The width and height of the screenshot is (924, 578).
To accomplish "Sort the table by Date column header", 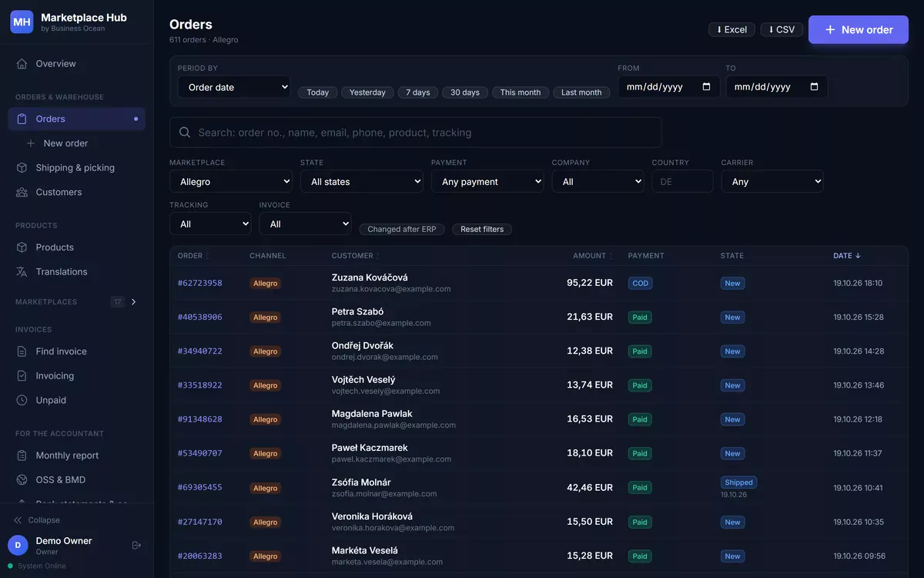I will click(847, 256).
